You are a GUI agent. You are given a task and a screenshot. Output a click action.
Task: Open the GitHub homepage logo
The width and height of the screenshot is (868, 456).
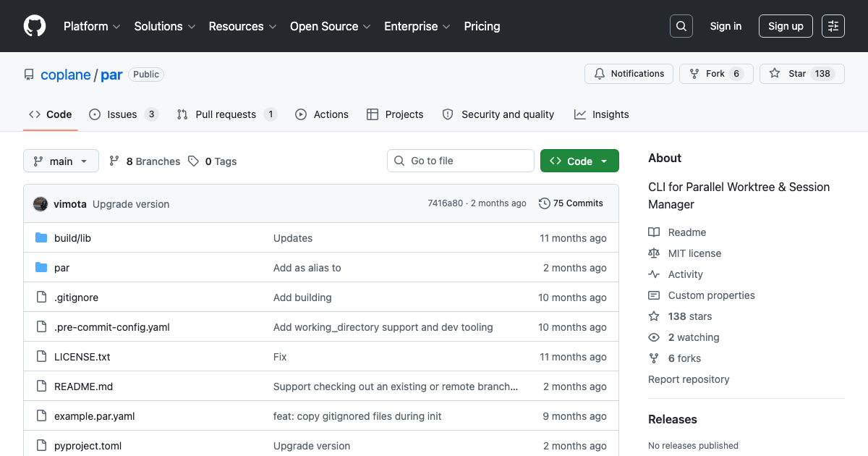pos(35,26)
